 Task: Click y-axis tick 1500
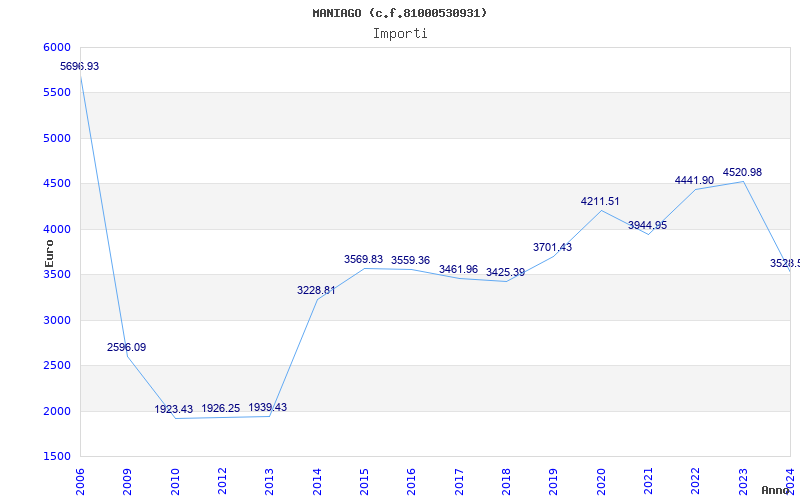(57, 457)
